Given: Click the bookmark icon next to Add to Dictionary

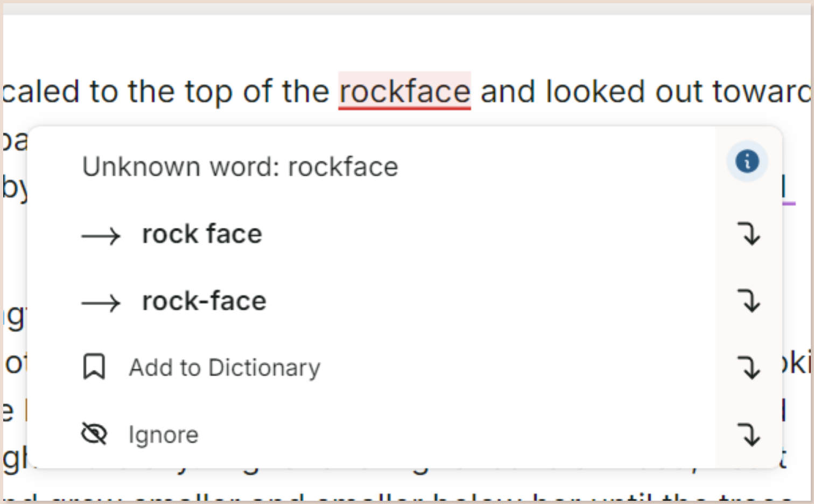Looking at the screenshot, I should point(93,368).
